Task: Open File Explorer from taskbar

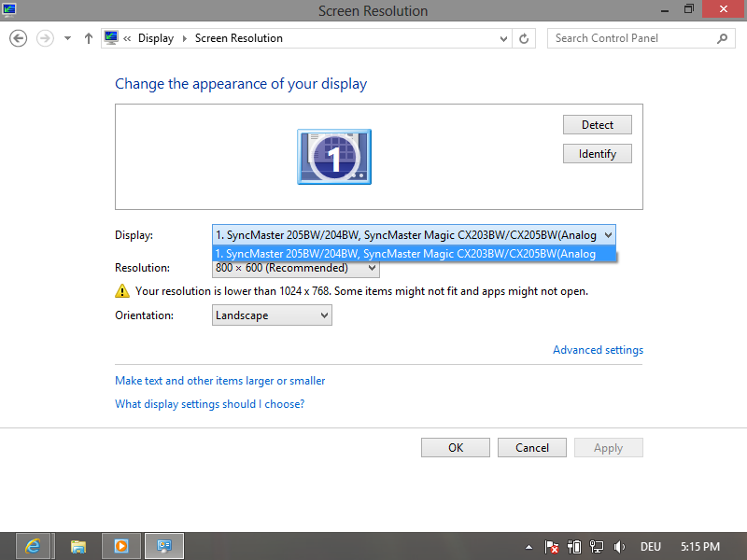Action: pyautogui.click(x=78, y=546)
